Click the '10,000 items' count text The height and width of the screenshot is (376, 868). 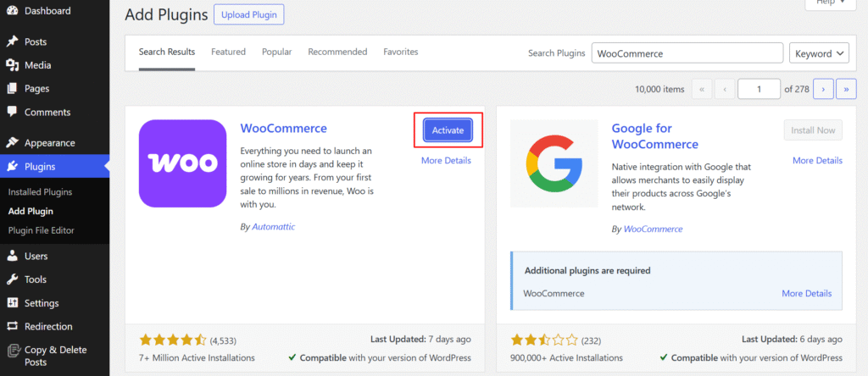click(659, 89)
